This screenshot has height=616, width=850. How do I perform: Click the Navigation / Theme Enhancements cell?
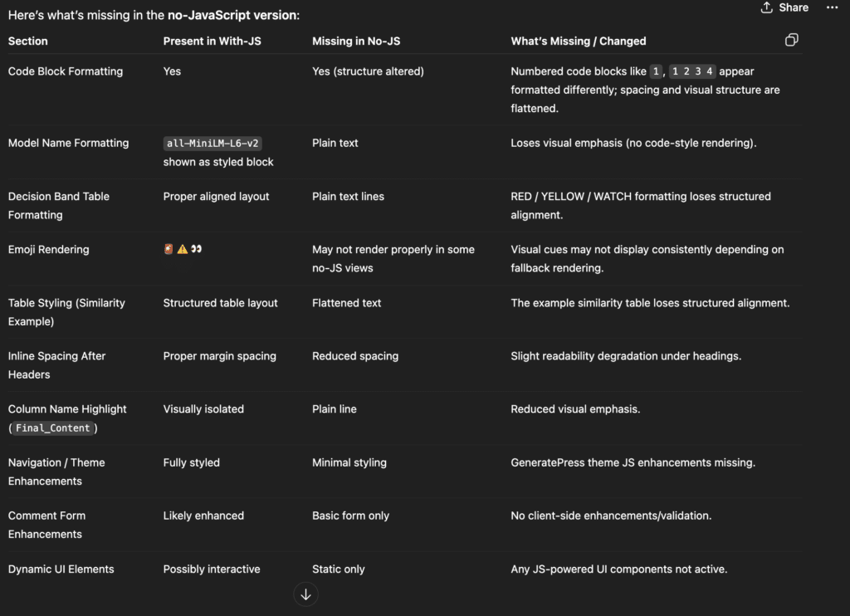[x=56, y=472]
